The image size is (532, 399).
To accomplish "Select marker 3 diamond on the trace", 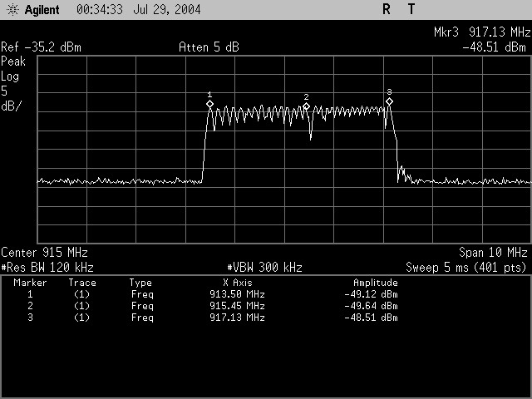I will pyautogui.click(x=389, y=101).
